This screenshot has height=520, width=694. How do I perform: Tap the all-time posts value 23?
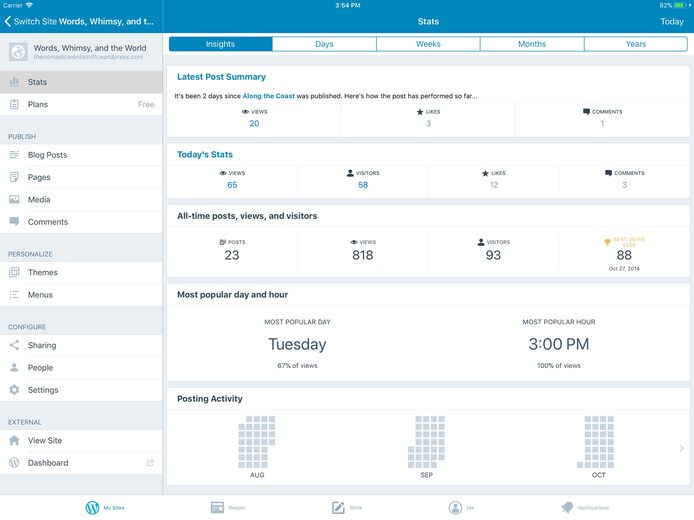click(231, 255)
